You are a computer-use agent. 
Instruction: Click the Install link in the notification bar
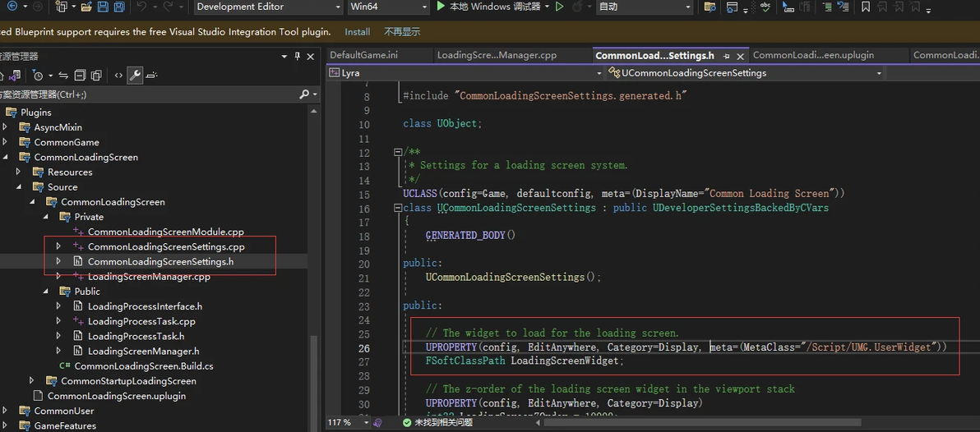coord(357,32)
